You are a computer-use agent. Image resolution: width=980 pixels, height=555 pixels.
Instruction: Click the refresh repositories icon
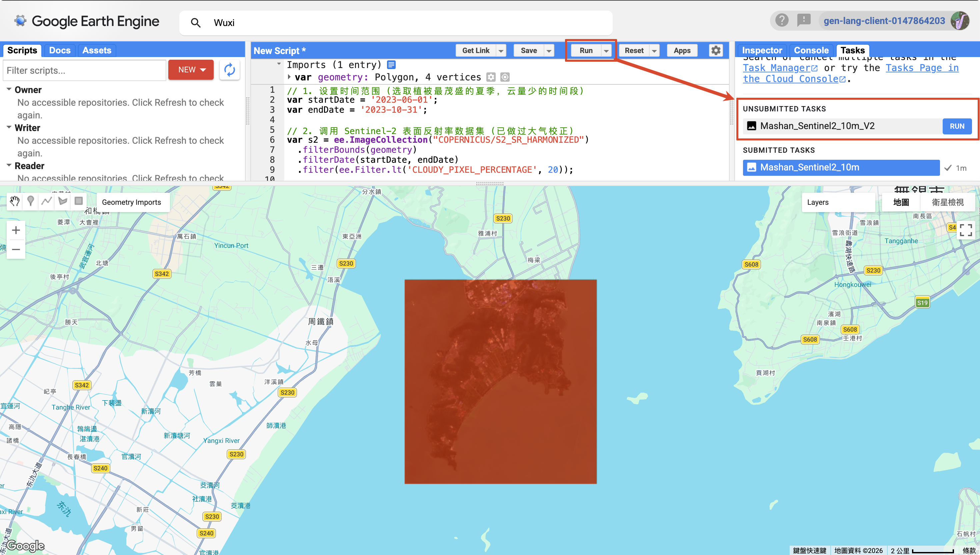tap(230, 70)
